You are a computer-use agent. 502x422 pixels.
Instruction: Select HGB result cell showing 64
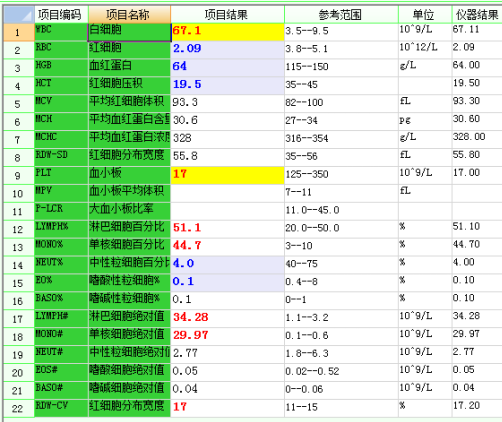[227, 68]
